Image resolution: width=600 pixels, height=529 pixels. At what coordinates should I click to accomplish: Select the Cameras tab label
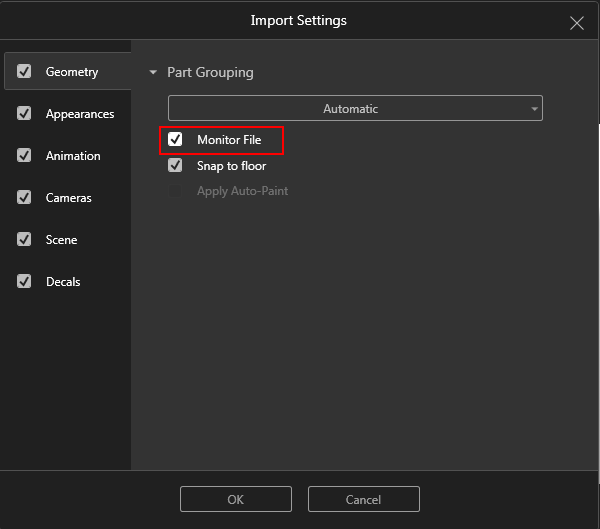click(x=68, y=198)
